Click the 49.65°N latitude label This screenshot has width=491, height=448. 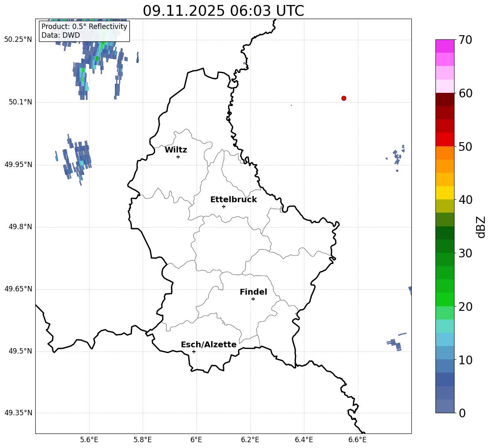tap(18, 289)
